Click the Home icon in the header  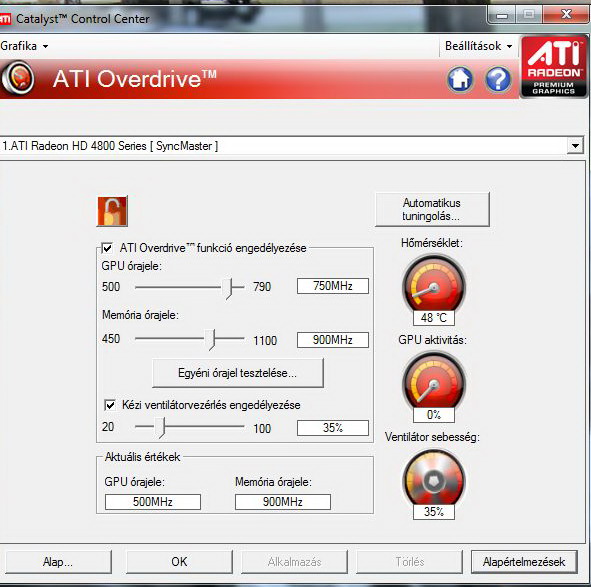[460, 79]
